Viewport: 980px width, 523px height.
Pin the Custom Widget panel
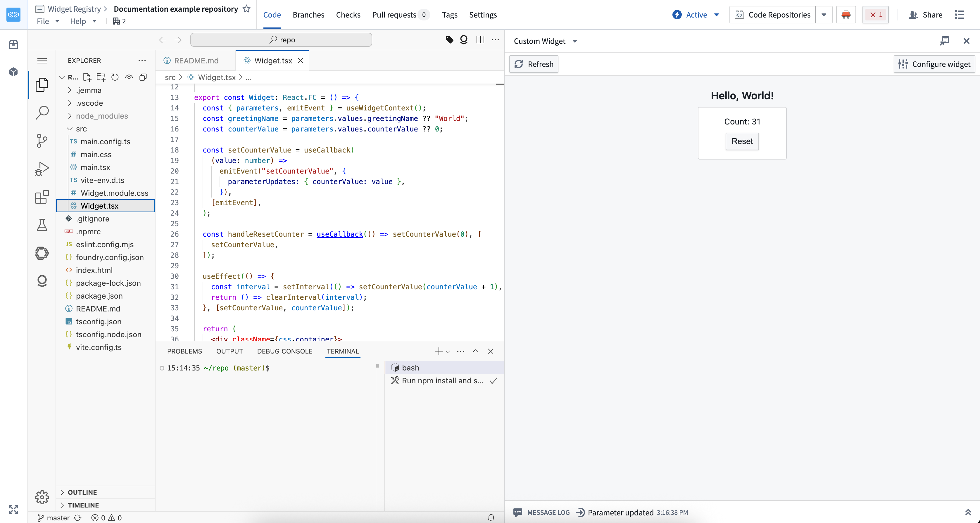coord(945,41)
